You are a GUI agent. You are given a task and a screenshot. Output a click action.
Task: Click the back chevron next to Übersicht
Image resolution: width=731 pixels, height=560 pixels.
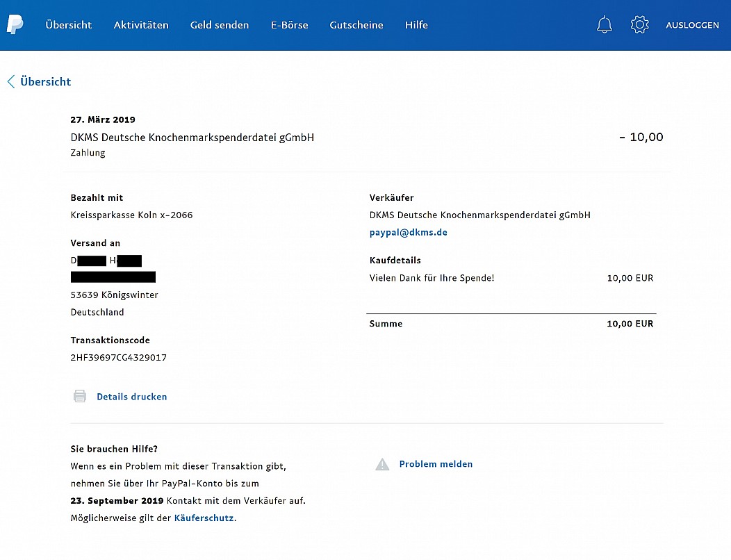click(x=11, y=81)
